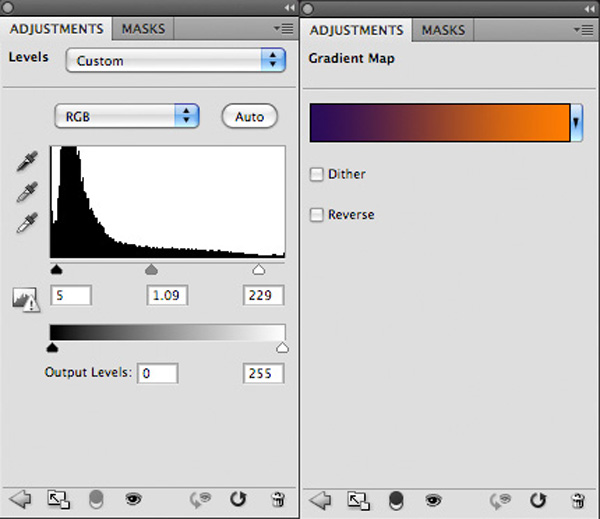Enable the Dither checkbox
This screenshot has width=600, height=519.
coord(316,174)
